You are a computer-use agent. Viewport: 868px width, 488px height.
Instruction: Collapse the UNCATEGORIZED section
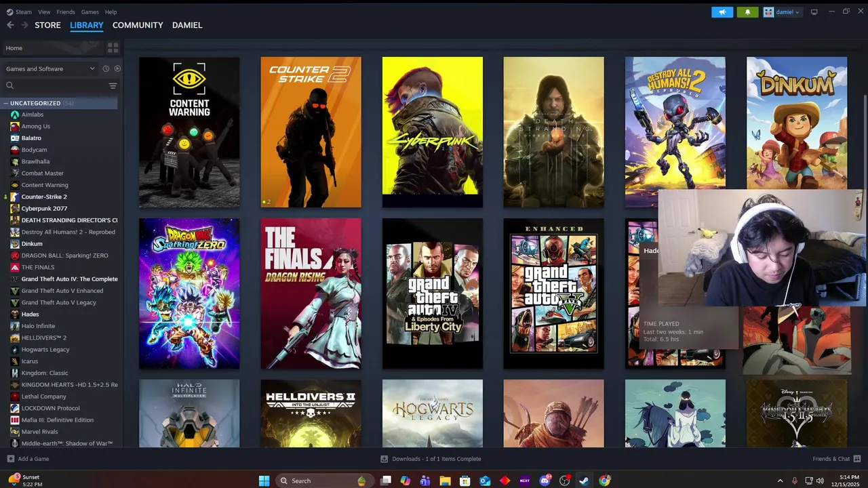(x=60, y=103)
